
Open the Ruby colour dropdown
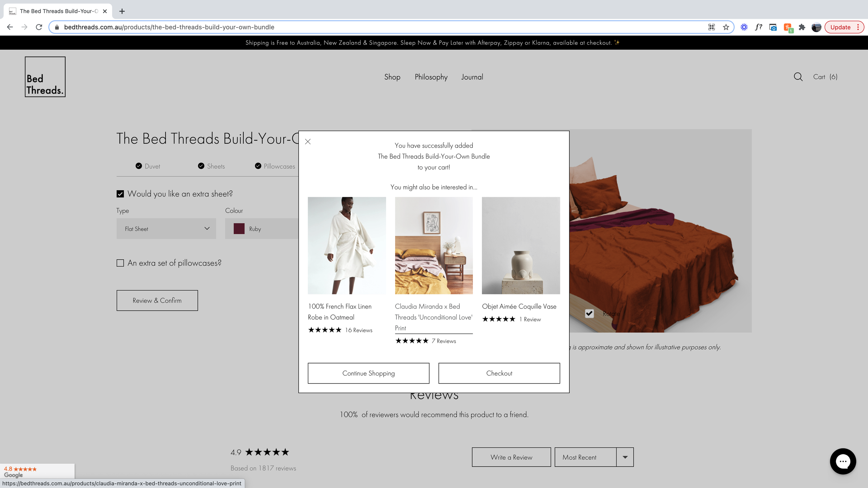tap(262, 229)
